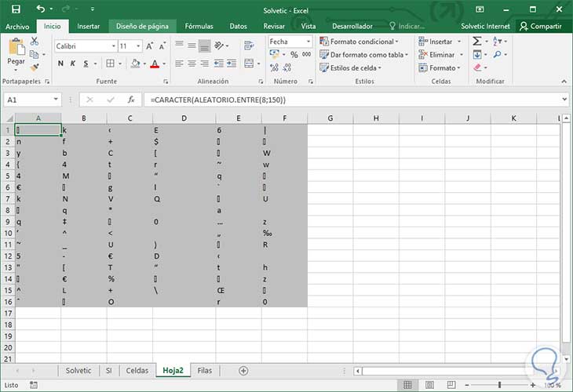Switch to the Insertar ribbon tab
This screenshot has width=573, height=392.
coord(89,27)
